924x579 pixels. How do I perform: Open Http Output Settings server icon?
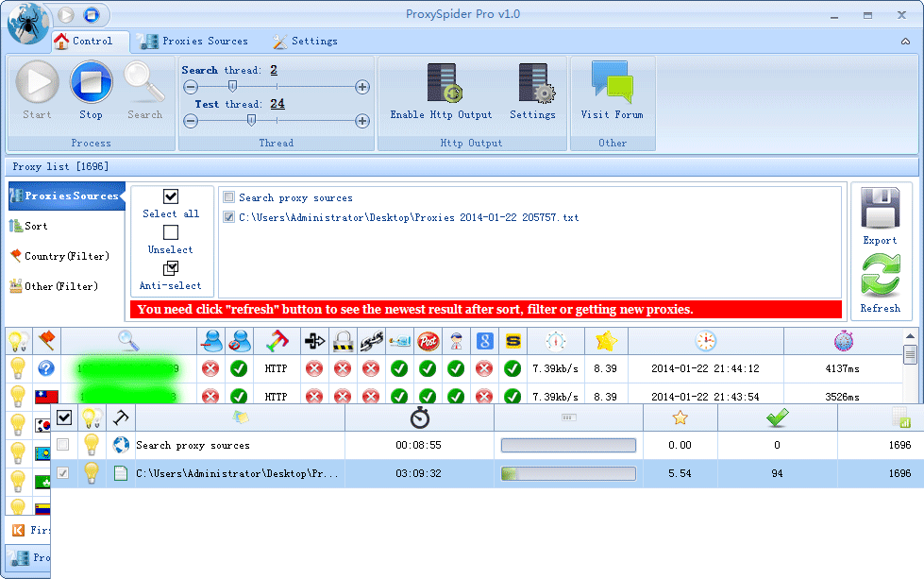pos(533,83)
